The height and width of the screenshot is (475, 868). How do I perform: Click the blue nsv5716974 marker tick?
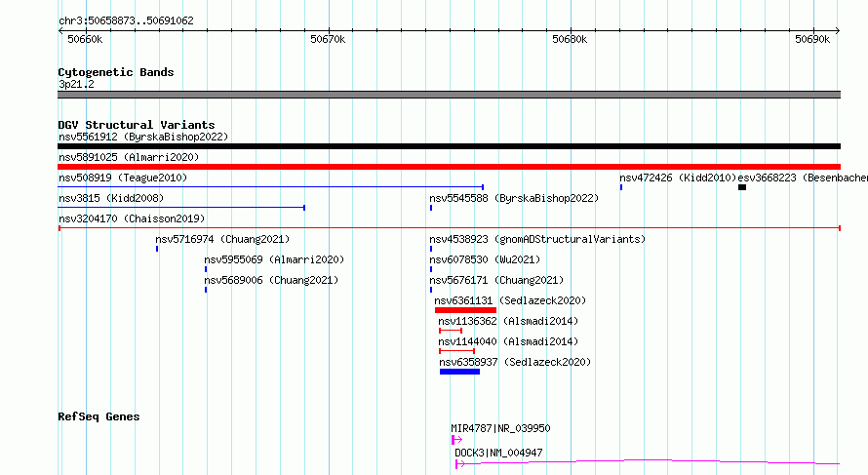157,249
